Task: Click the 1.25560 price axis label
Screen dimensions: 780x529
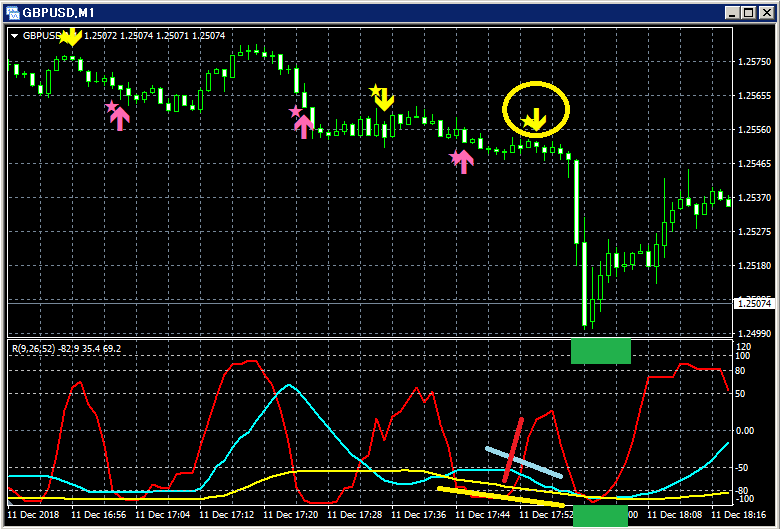Action: [x=755, y=130]
